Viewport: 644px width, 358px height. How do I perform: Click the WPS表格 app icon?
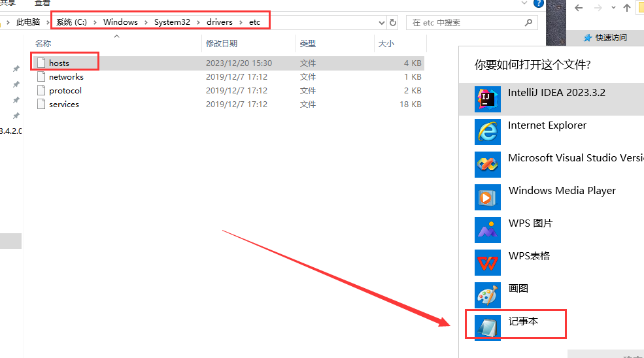[488, 263]
